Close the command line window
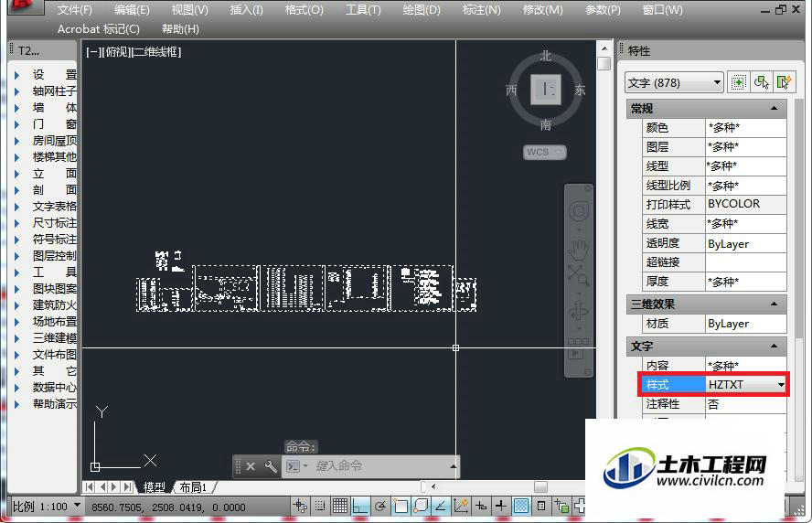 pyautogui.click(x=251, y=466)
